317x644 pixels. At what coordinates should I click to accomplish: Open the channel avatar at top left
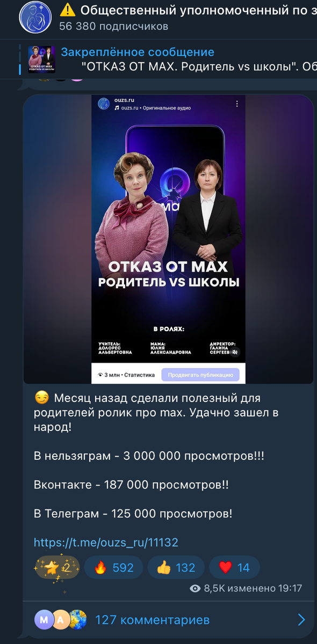(36, 17)
